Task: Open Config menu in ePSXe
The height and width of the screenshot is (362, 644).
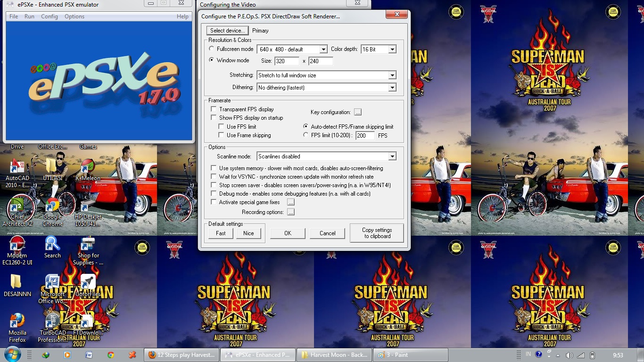Action: coord(50,16)
